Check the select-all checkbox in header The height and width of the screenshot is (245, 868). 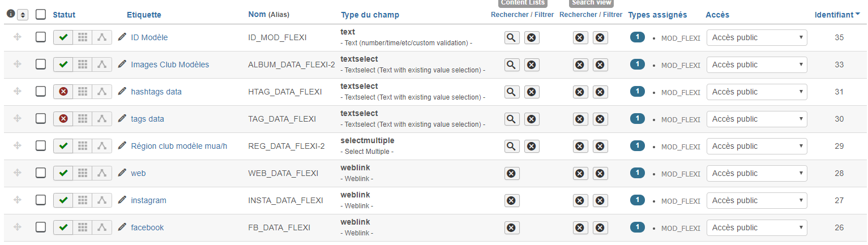pos(41,15)
